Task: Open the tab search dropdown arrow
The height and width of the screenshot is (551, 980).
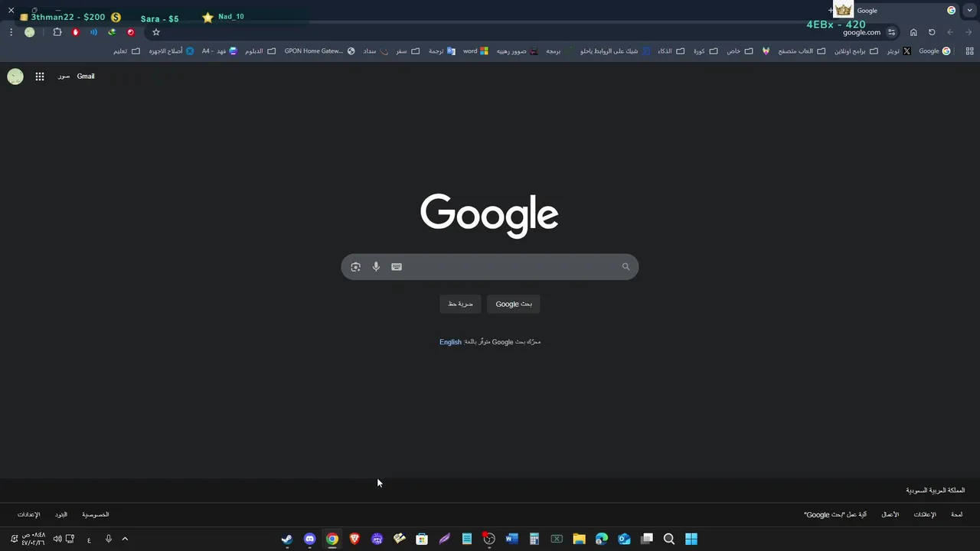Action: coord(970,11)
